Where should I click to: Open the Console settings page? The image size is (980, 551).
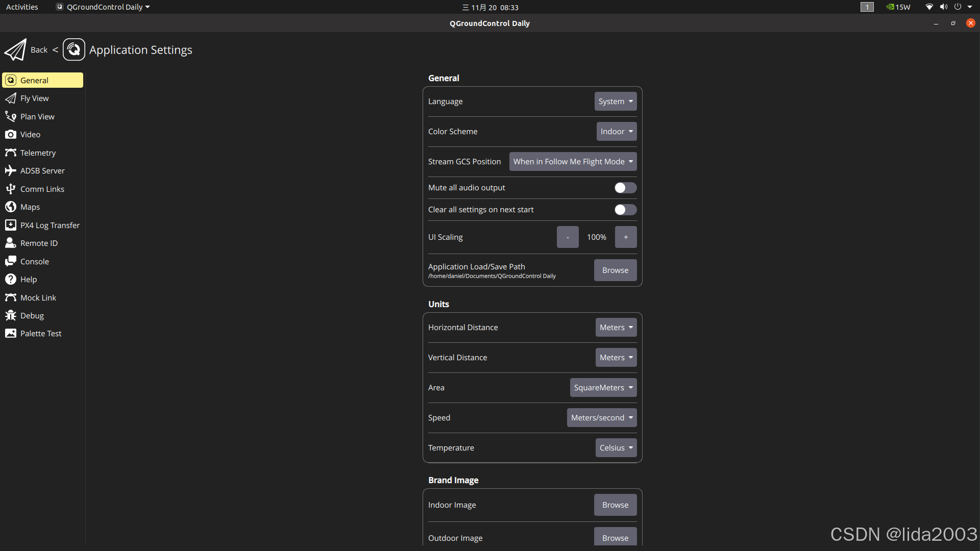click(43, 261)
